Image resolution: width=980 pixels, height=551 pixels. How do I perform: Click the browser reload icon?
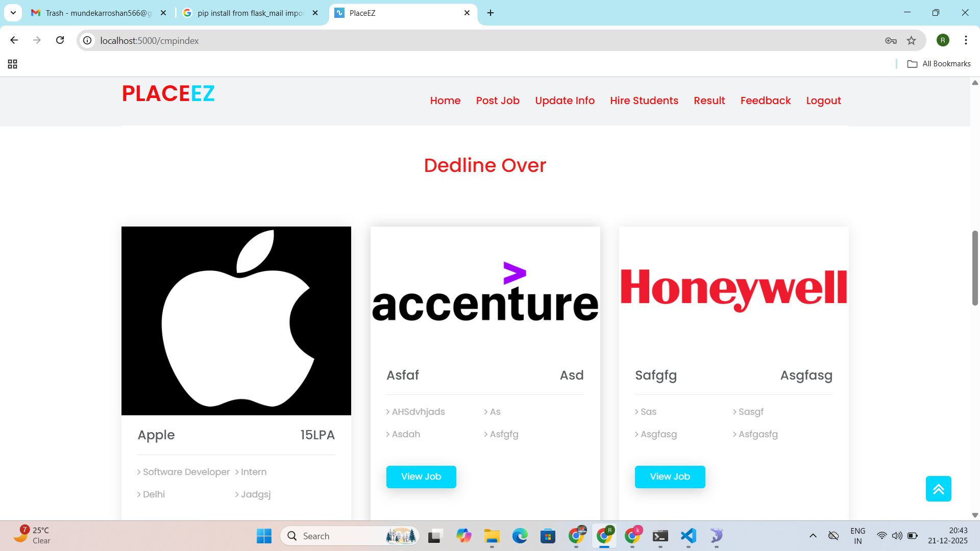[x=60, y=40]
